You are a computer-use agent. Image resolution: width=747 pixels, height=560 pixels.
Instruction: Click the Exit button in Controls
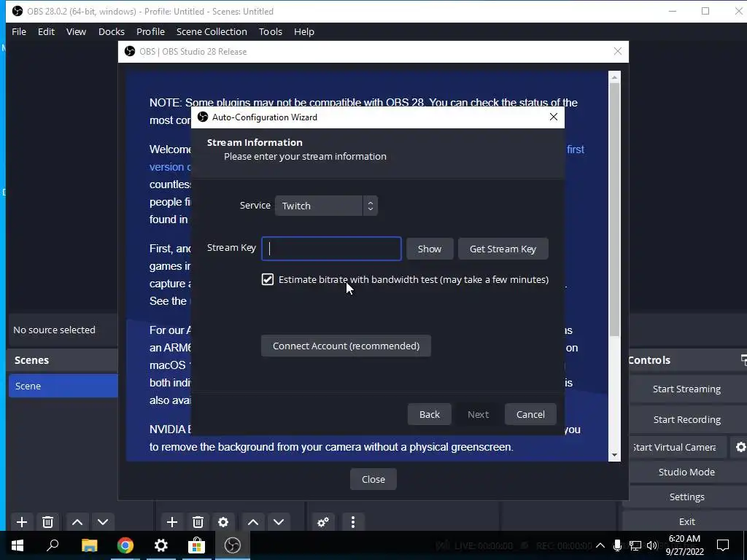(686, 521)
